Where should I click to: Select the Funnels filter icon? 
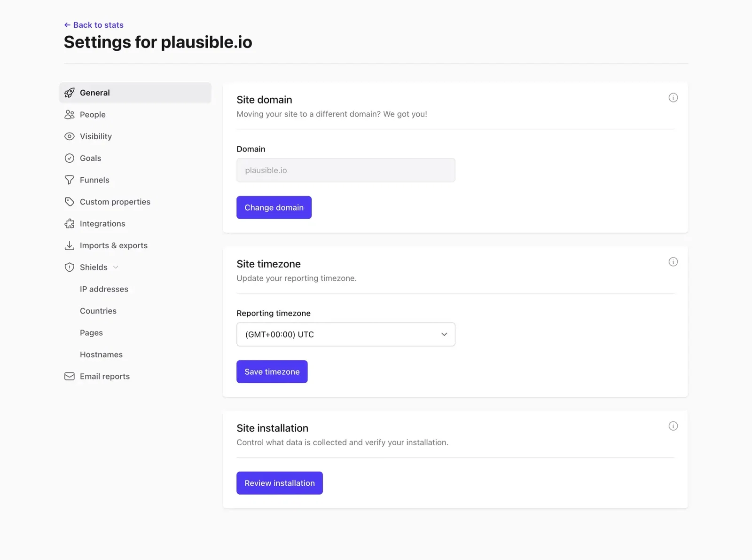(69, 180)
